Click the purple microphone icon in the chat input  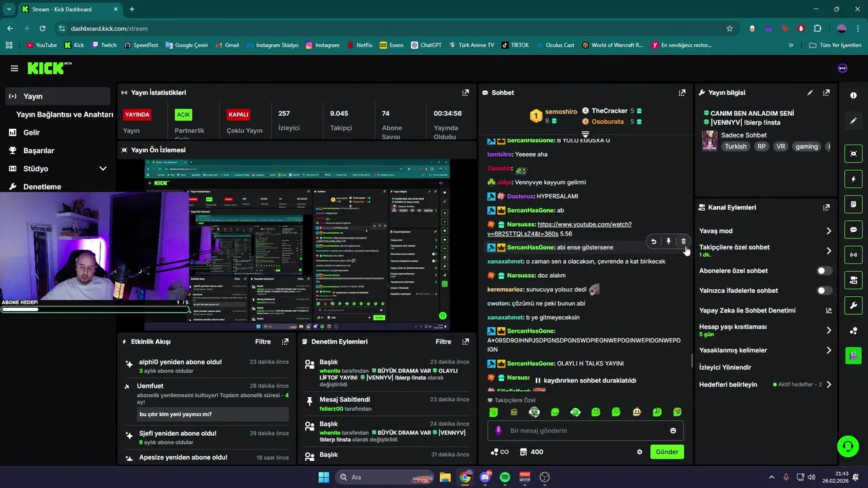click(x=498, y=430)
